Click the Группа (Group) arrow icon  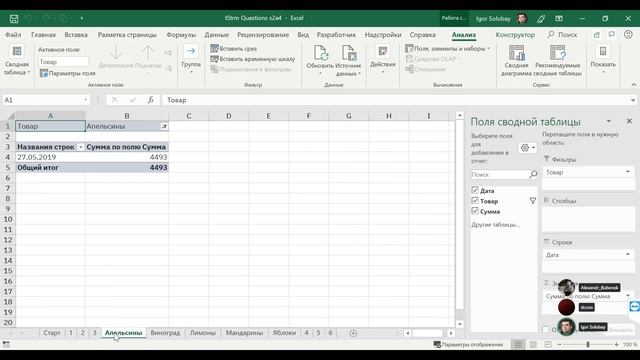[x=191, y=51]
